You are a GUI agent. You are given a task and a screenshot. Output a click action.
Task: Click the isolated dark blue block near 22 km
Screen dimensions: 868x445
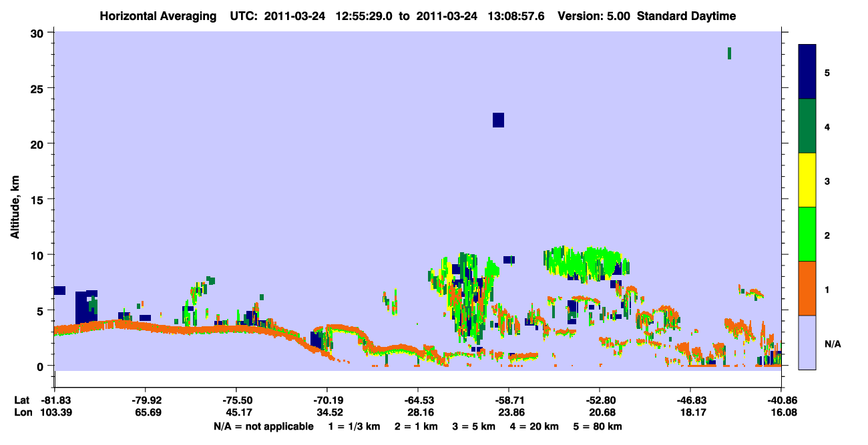coord(498,120)
